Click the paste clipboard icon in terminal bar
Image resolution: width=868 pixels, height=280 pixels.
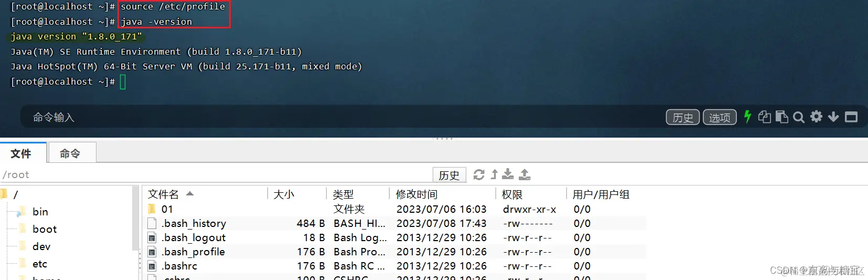point(781,117)
